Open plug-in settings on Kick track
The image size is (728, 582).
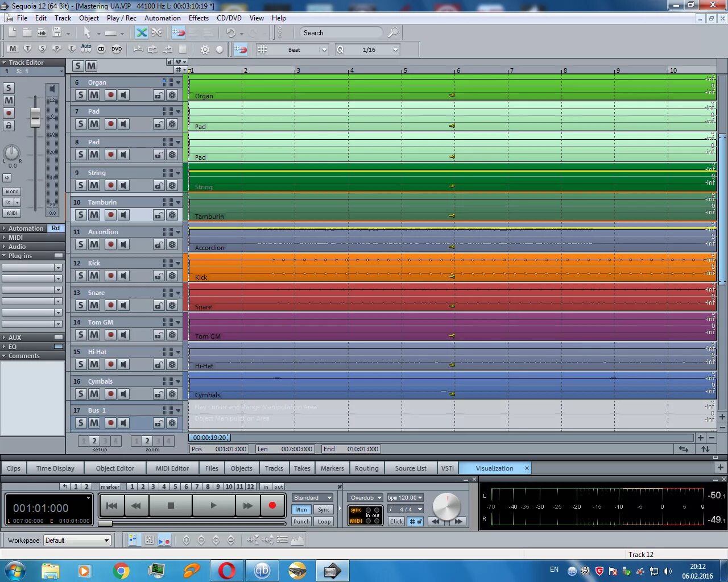tap(172, 276)
